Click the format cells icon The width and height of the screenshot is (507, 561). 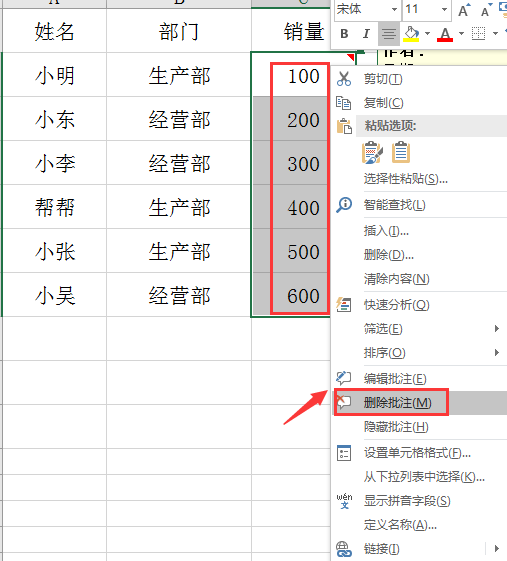(344, 453)
